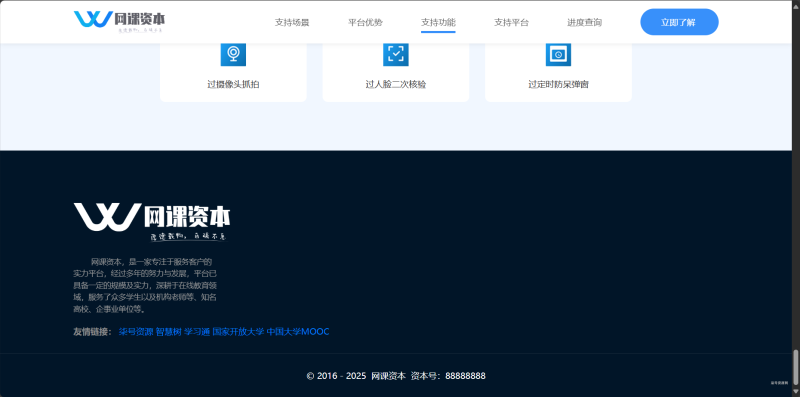
Task: Open the 中国大学MOOC link
Action: [298, 332]
